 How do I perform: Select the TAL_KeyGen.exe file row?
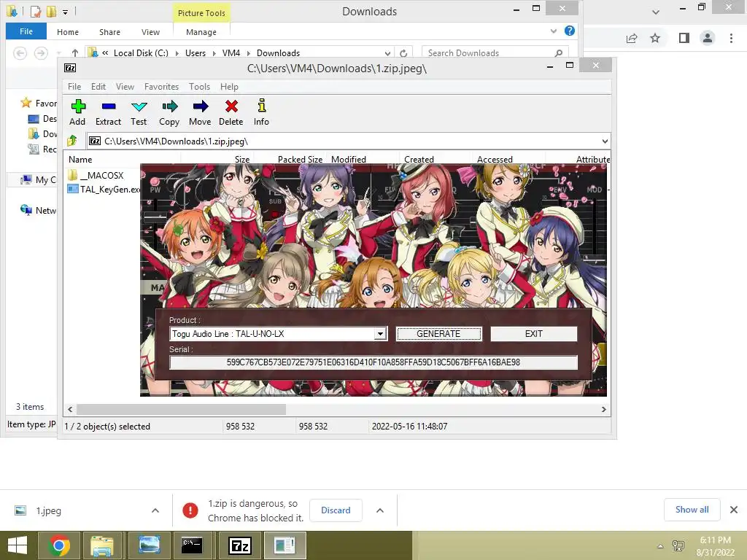104,189
